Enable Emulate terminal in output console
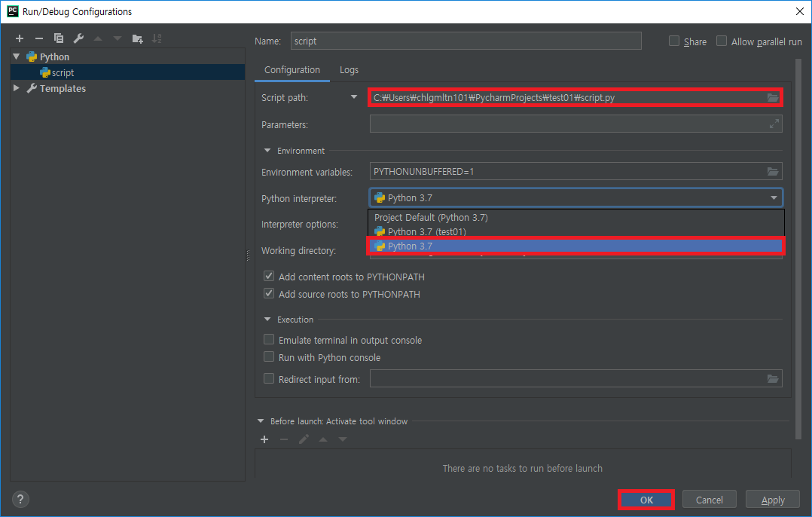Screen dimensions: 812x517 269,339
